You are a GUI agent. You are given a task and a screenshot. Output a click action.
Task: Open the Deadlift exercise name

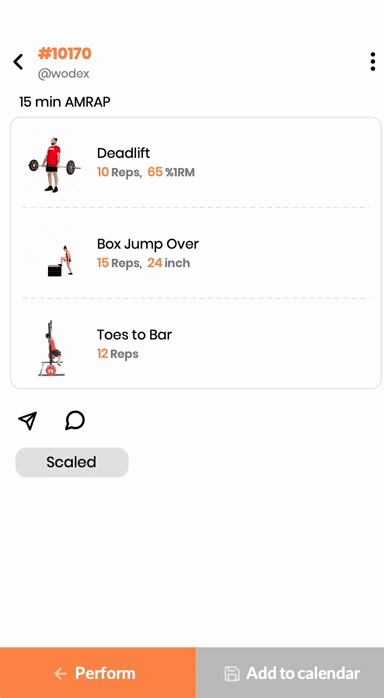click(x=123, y=153)
